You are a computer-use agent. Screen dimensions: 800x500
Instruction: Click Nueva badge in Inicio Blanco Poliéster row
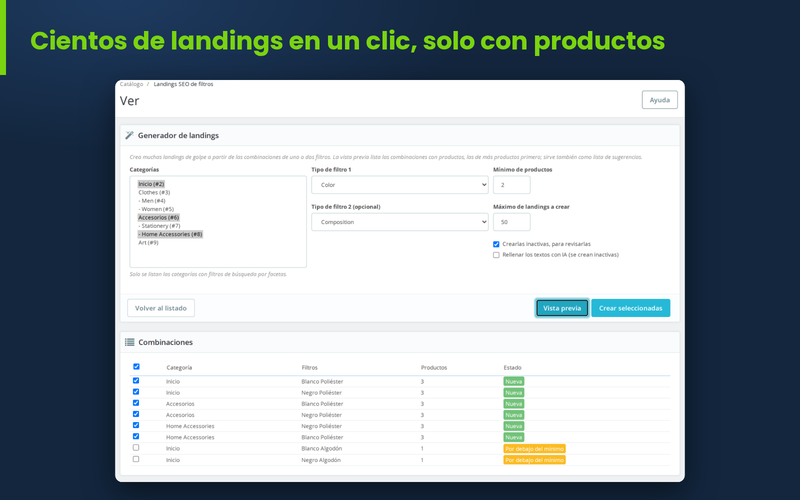[514, 382]
